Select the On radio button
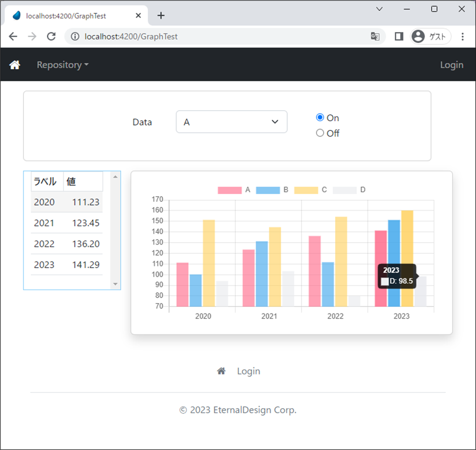Screen dimensions: 476x450 coord(320,117)
